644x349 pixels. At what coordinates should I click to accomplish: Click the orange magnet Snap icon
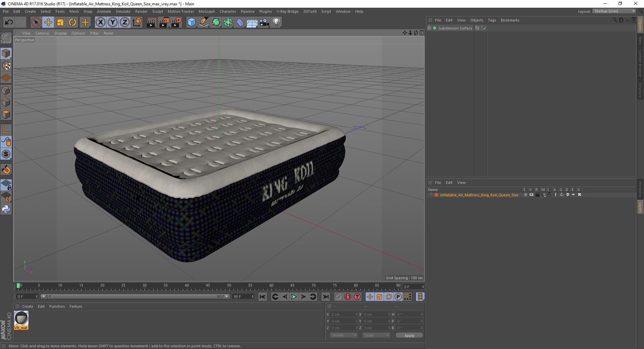[x=6, y=170]
